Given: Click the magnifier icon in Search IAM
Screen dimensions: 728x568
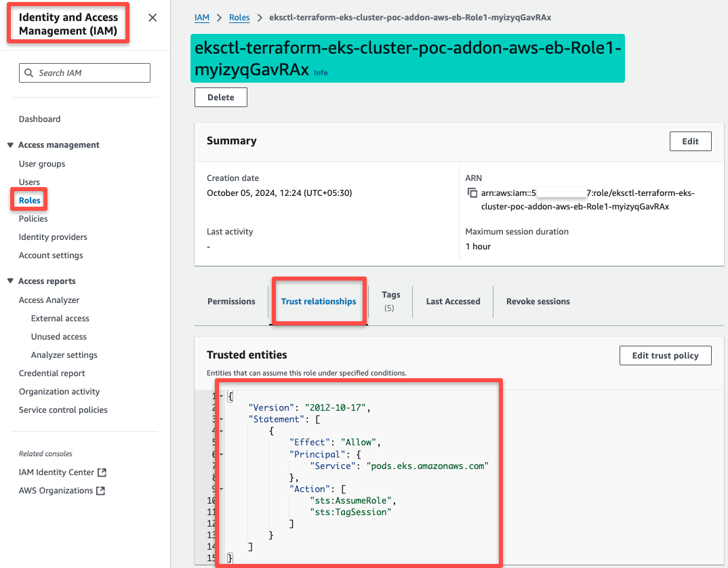Looking at the screenshot, I should pos(28,73).
